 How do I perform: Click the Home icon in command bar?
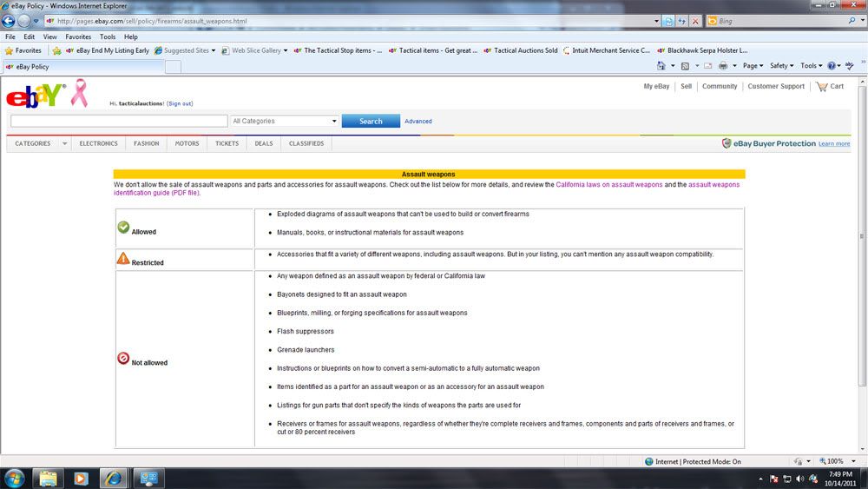pyautogui.click(x=661, y=66)
